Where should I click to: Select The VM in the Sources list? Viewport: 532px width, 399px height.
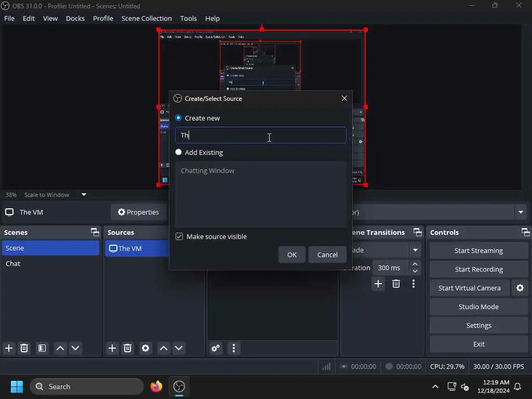point(137,248)
